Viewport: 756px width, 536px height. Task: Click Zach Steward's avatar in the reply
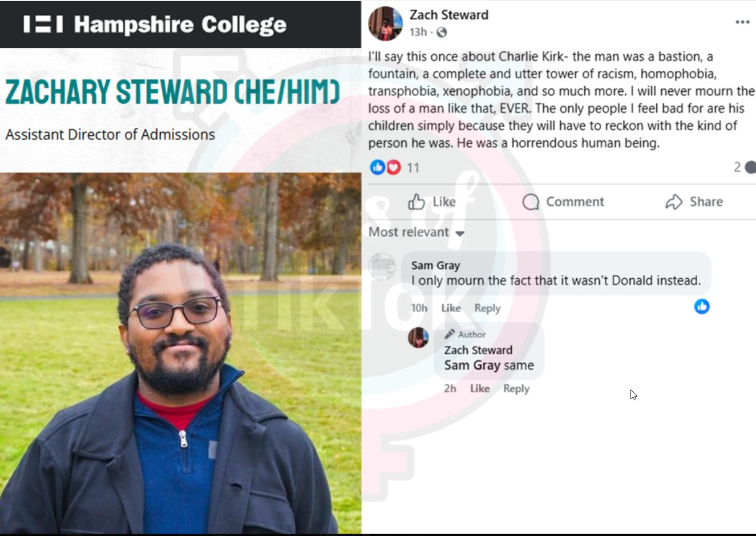tap(418, 338)
